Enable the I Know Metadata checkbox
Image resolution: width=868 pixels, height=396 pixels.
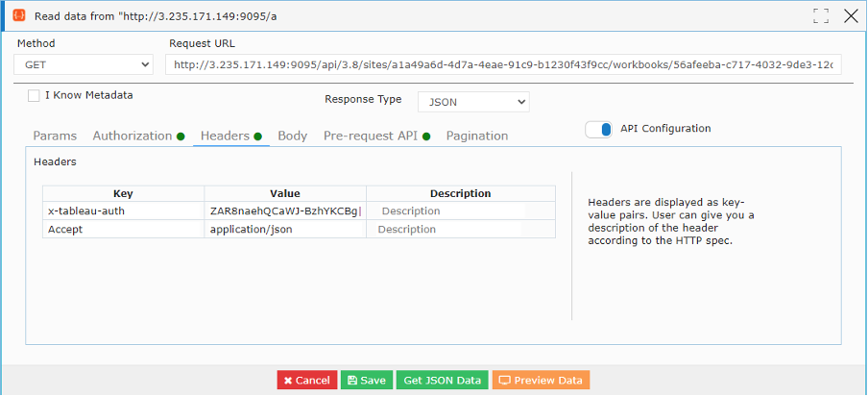tap(34, 96)
